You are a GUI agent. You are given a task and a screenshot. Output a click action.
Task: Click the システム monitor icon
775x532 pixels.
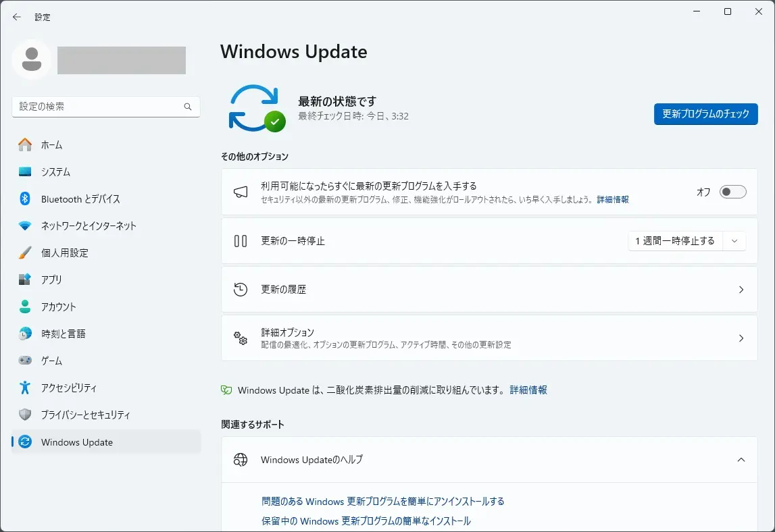coord(25,172)
